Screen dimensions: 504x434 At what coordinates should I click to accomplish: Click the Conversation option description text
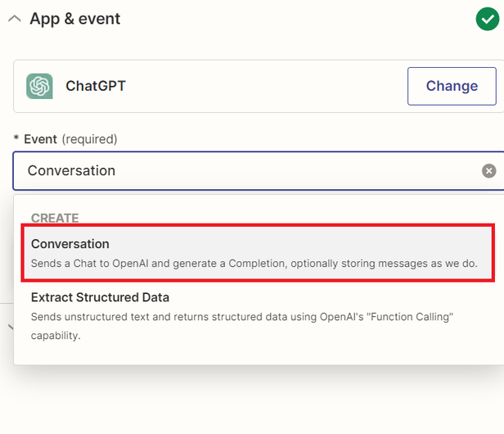pyautogui.click(x=254, y=264)
